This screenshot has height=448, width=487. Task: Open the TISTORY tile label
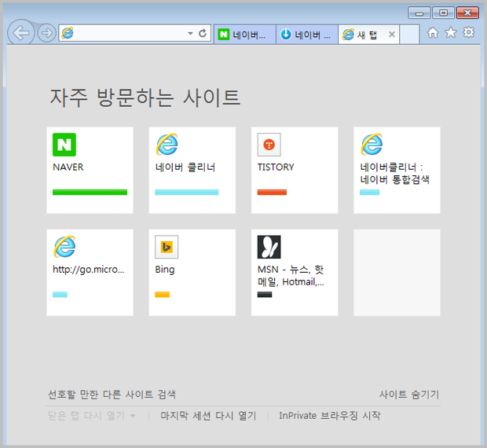[x=276, y=167]
